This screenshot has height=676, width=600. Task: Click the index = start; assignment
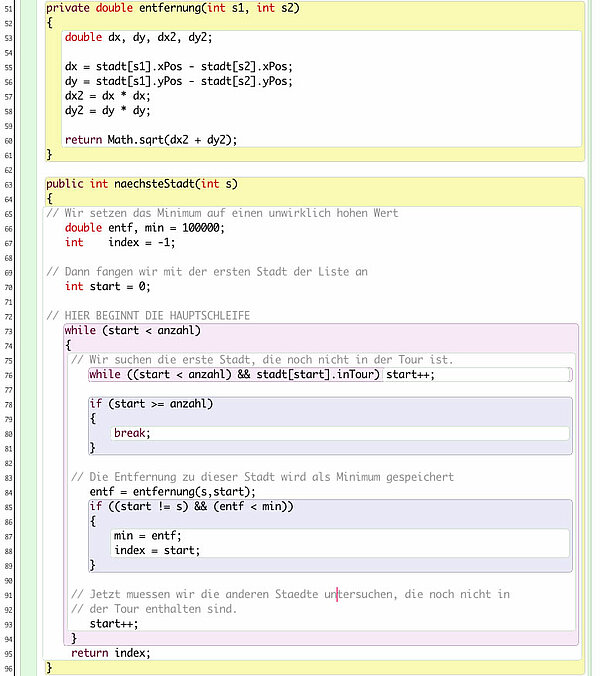tap(157, 550)
